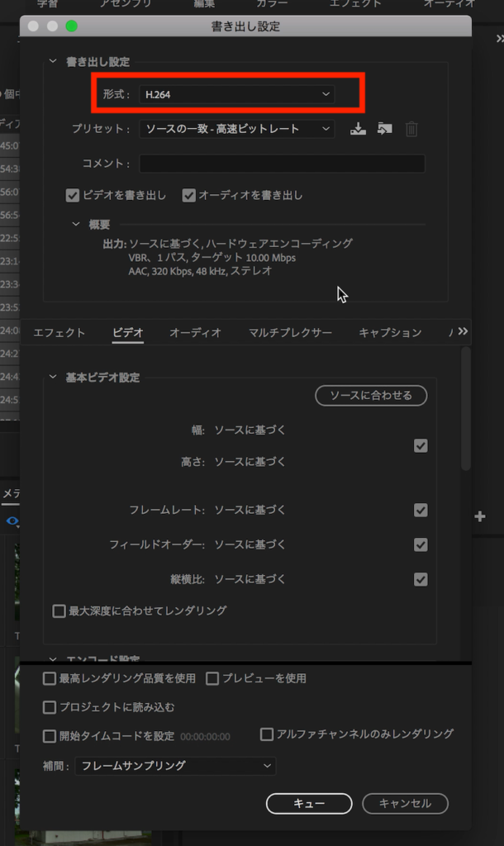The image size is (504, 846).
Task: Enable アルファチャンネルのみレンダリング checkbox
Action: [267, 734]
